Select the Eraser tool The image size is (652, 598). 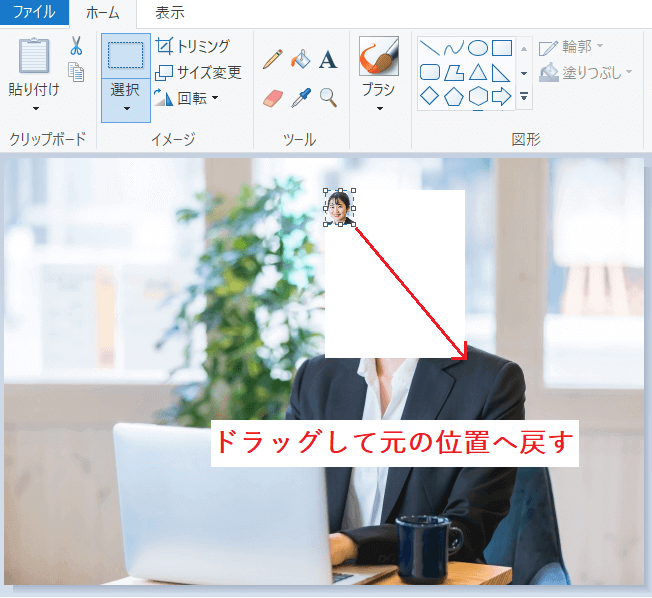point(273,98)
